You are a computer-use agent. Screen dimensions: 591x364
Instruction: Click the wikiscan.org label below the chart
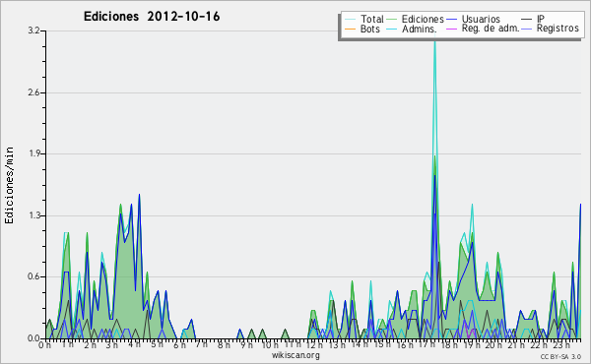click(x=295, y=355)
